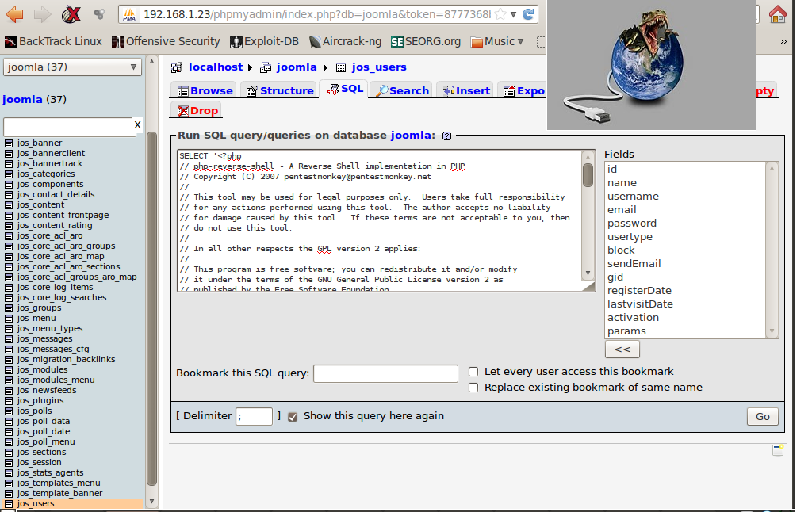Click the jos_users breadcrumb link
This screenshot has height=512, width=812.
pos(379,67)
